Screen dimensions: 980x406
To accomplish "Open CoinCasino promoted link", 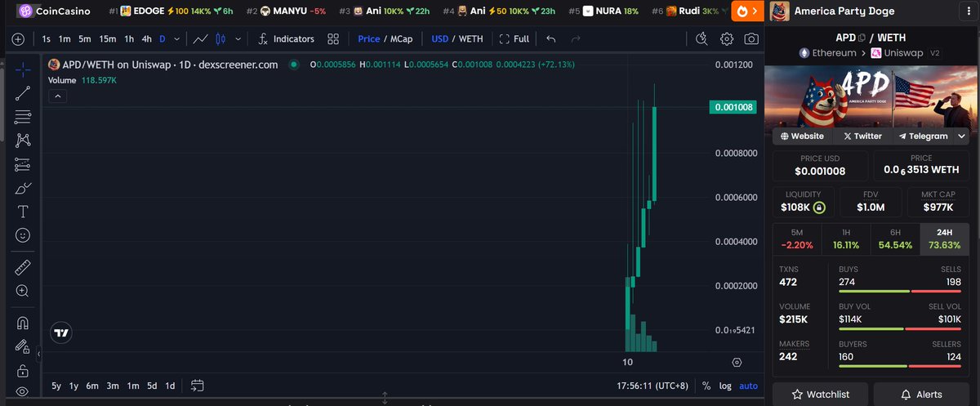I will click(x=52, y=11).
